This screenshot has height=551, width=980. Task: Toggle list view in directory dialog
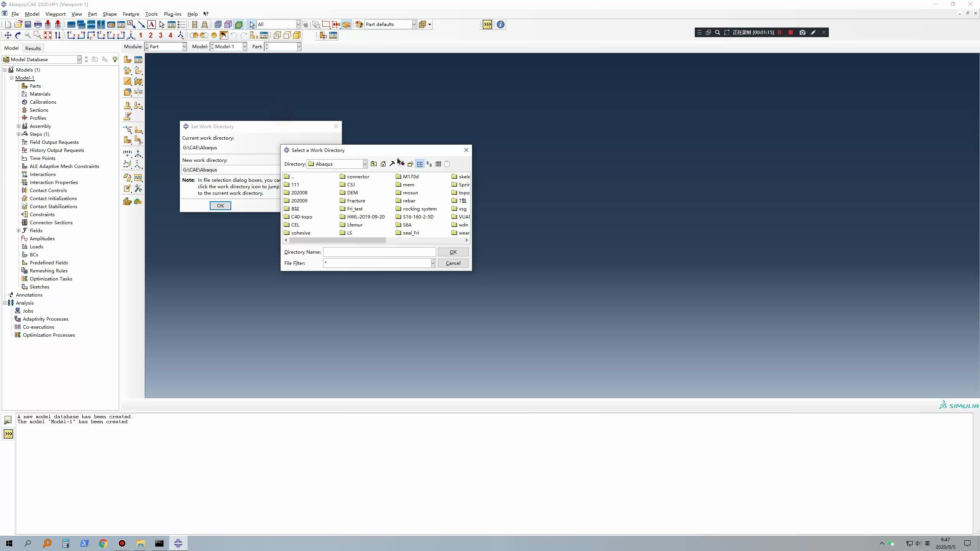click(x=420, y=164)
